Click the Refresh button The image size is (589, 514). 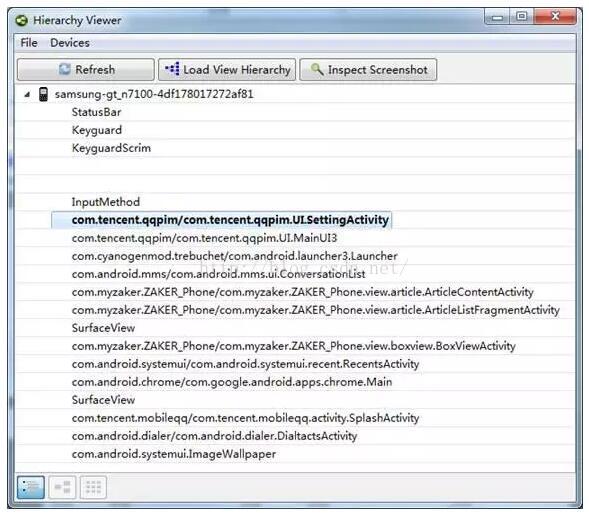click(86, 70)
